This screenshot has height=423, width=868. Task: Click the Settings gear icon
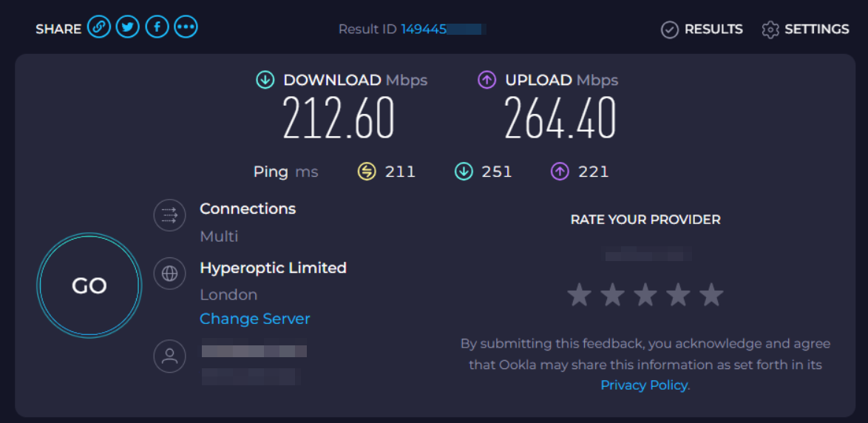click(770, 30)
